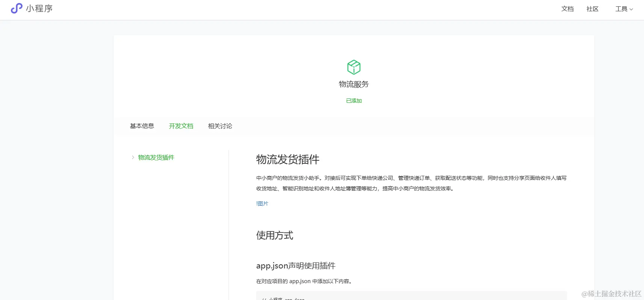Switch to the 基本信息 tab
The image size is (644, 300).
click(x=142, y=126)
